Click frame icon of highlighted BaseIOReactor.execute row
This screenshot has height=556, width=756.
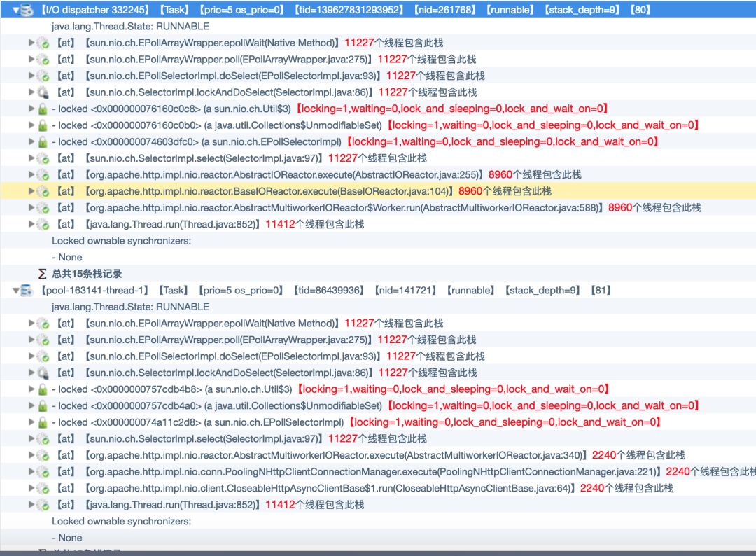coord(43,191)
